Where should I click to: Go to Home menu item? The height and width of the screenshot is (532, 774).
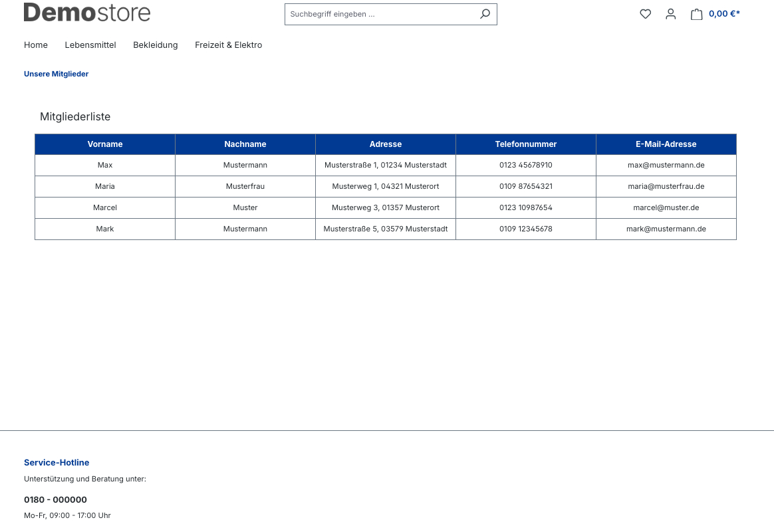tap(36, 45)
